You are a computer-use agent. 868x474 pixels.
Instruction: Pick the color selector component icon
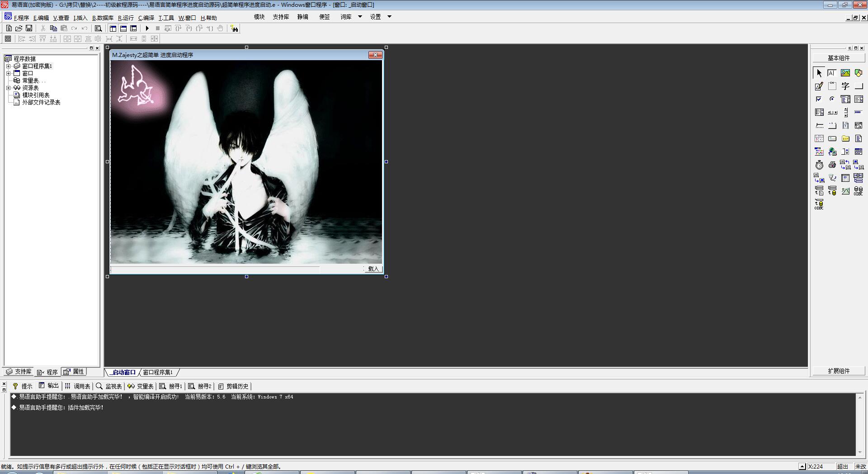click(819, 152)
